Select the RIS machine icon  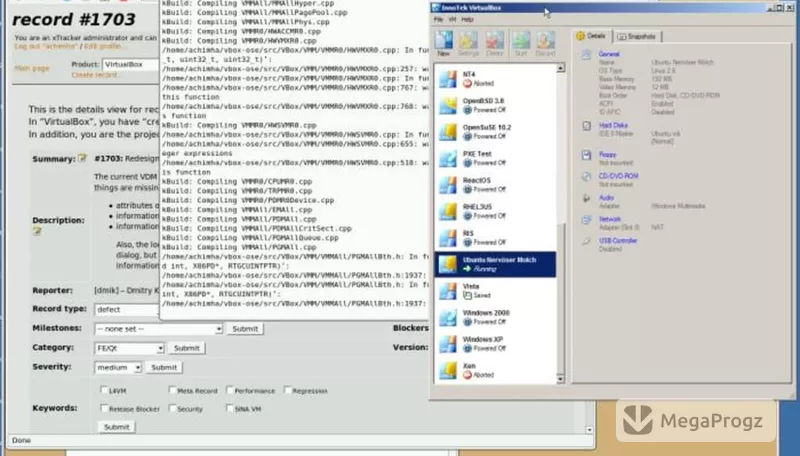[x=447, y=238]
